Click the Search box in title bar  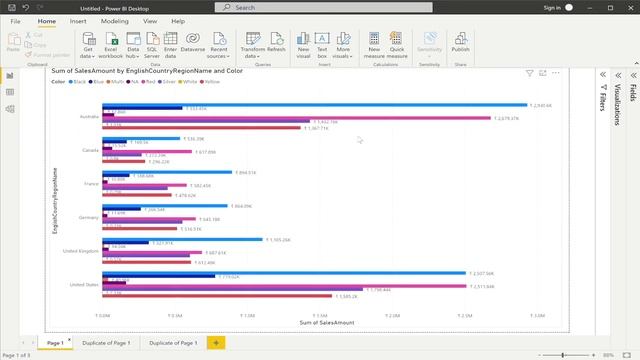324,7
